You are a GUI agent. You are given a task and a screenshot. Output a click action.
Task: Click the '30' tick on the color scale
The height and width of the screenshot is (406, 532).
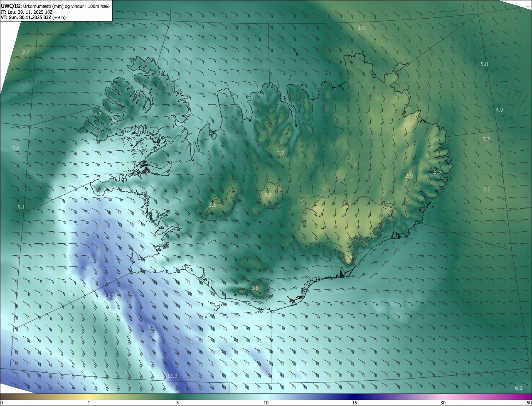click(443, 403)
